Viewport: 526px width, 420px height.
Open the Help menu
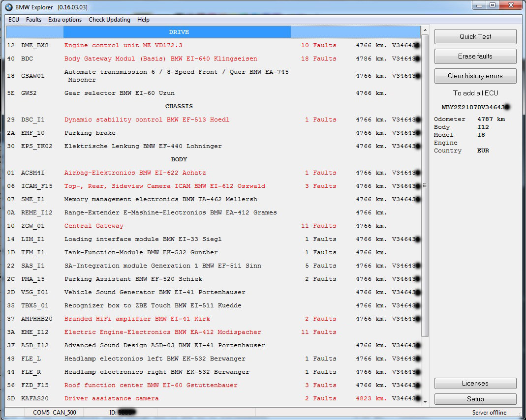pyautogui.click(x=143, y=20)
